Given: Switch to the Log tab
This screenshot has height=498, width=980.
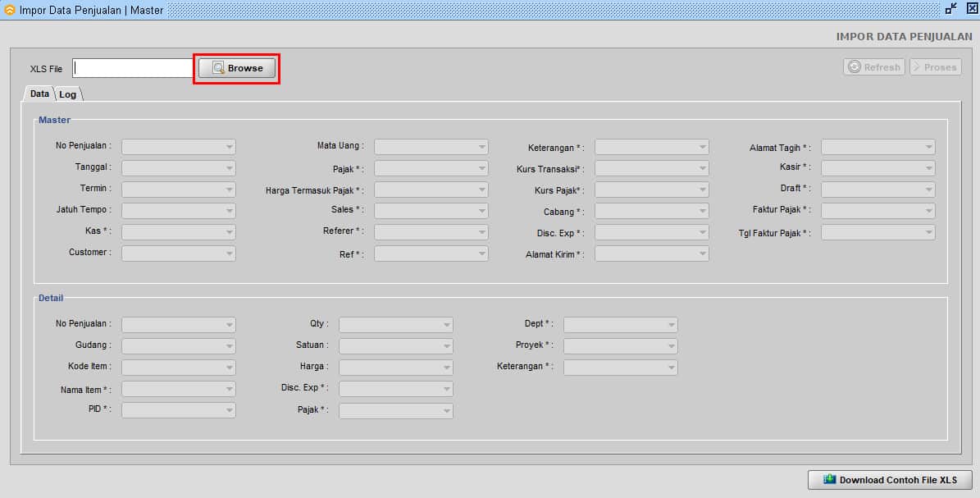Looking at the screenshot, I should pyautogui.click(x=68, y=94).
